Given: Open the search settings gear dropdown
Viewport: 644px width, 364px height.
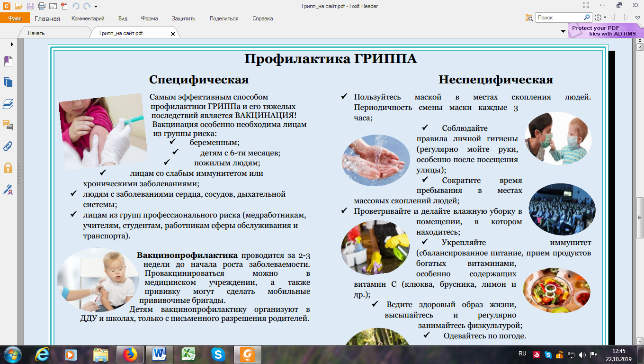Looking at the screenshot, I should coord(600,18).
